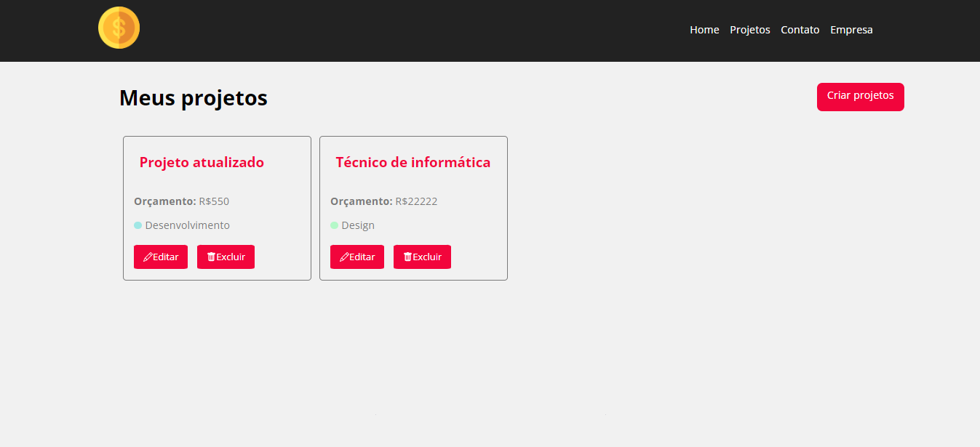Select the pencil icon on Técnico de informática's Editar button
The image size is (980, 447).
point(345,257)
